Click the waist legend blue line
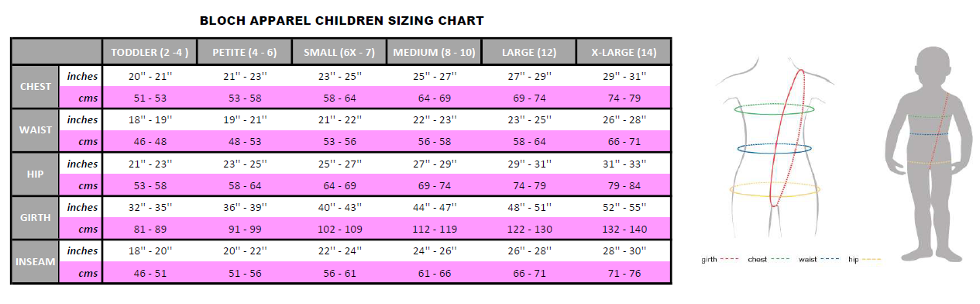The image size is (980, 304). [x=830, y=260]
